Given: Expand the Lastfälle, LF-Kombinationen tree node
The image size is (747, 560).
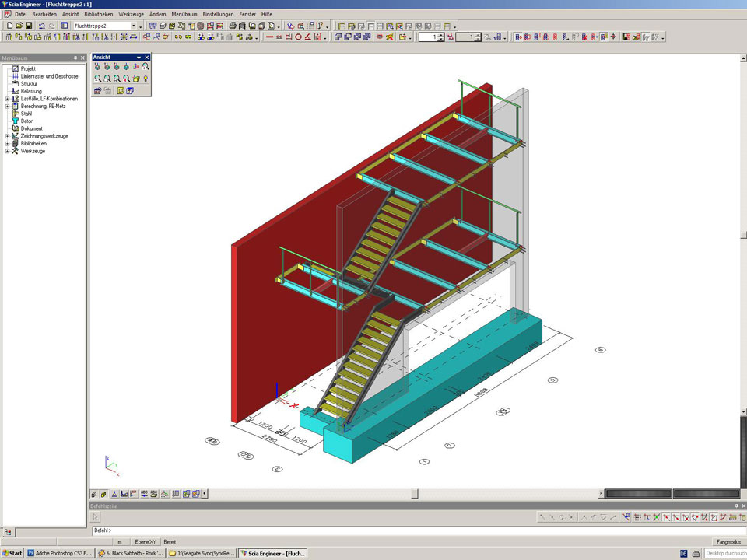Looking at the screenshot, I should [7, 99].
